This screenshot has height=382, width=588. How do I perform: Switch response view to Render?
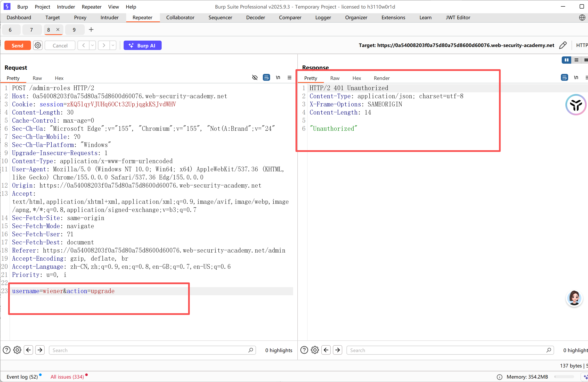pyautogui.click(x=382, y=78)
